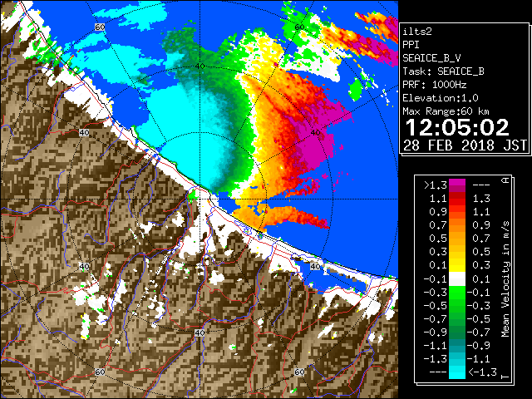The width and height of the screenshot is (532, 399).
Task: Click the '<-1.3' legend label
Action: pyautogui.click(x=482, y=372)
